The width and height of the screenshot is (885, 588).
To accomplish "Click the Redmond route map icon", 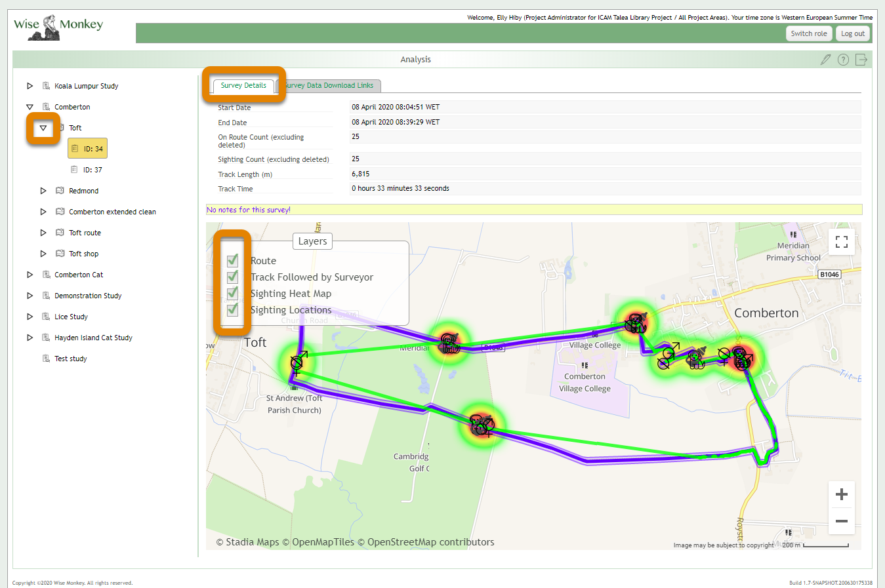I will pyautogui.click(x=60, y=191).
